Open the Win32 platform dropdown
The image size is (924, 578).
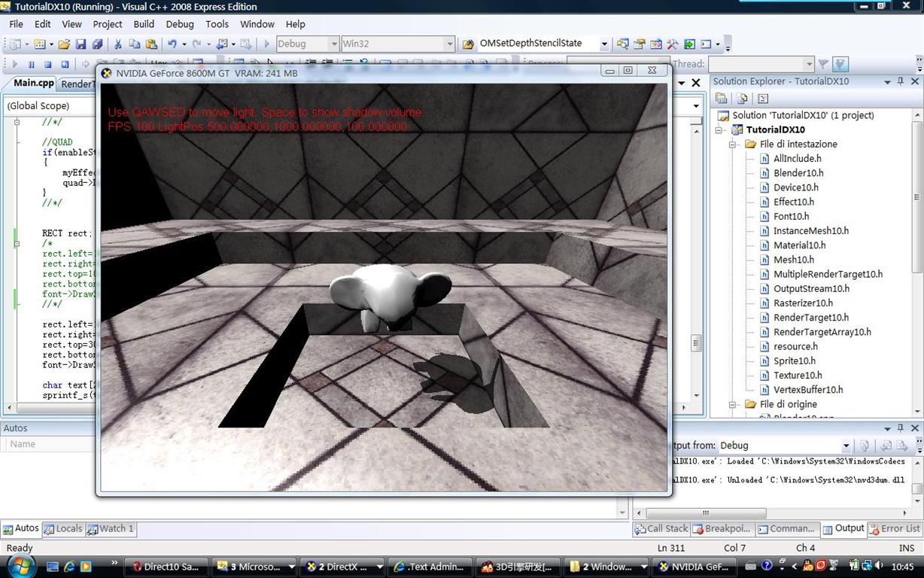click(449, 44)
